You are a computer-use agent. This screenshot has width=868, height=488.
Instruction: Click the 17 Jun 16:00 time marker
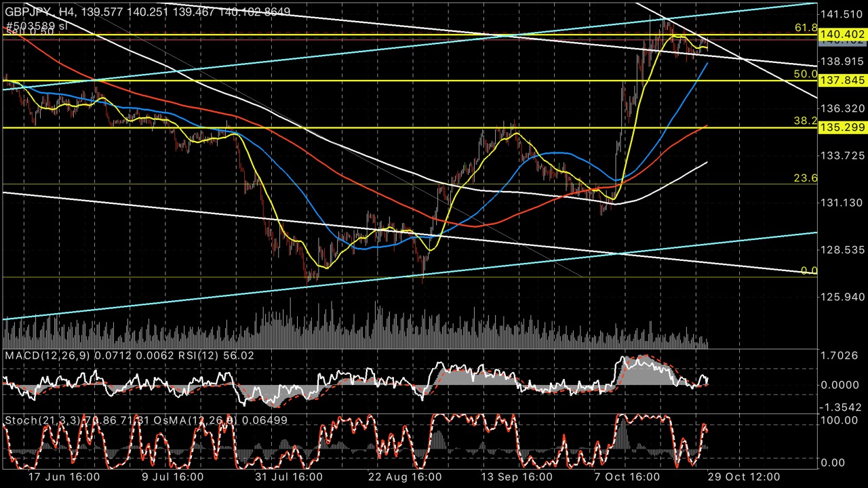coord(64,476)
